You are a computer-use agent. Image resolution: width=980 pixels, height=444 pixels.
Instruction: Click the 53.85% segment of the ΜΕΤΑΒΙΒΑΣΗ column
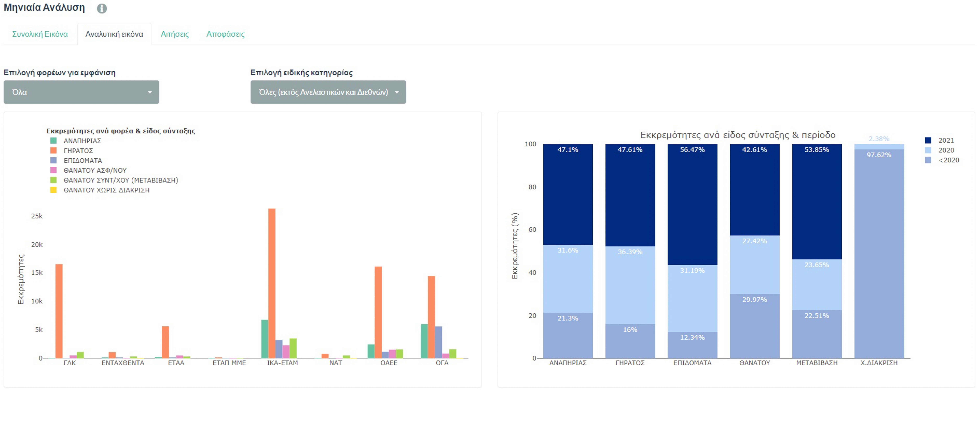[x=817, y=202]
